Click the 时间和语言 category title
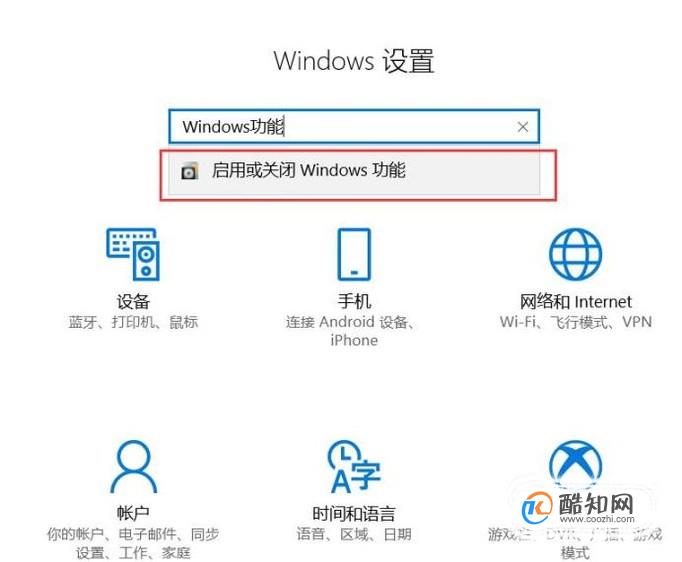 click(354, 514)
